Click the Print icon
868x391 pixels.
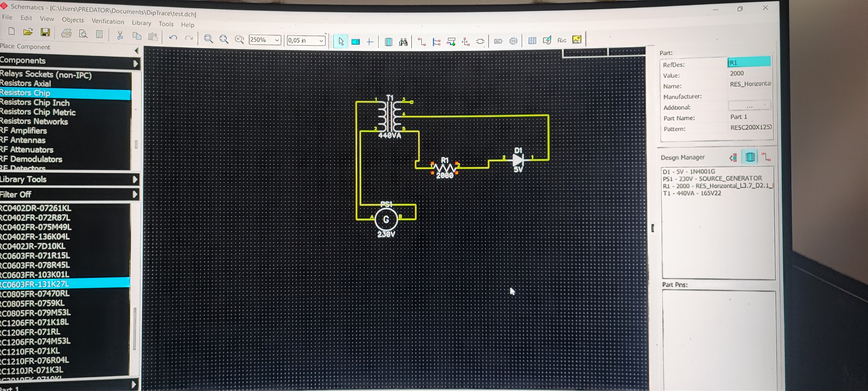(66, 33)
